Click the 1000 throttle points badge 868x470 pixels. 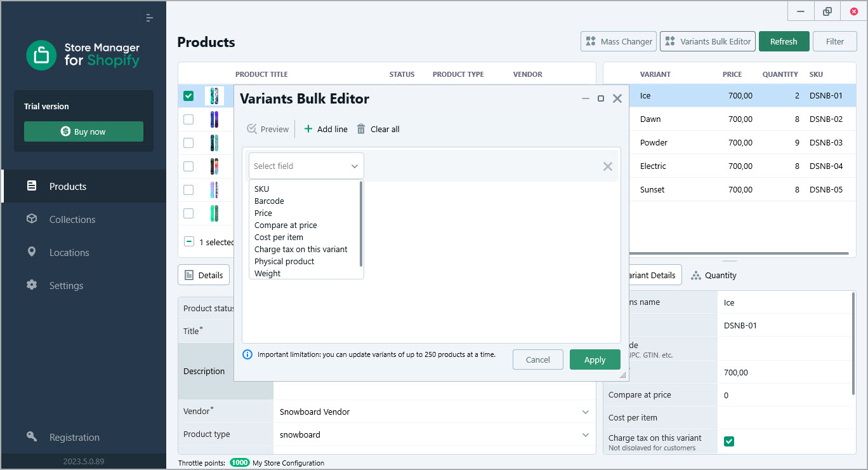[240, 462]
